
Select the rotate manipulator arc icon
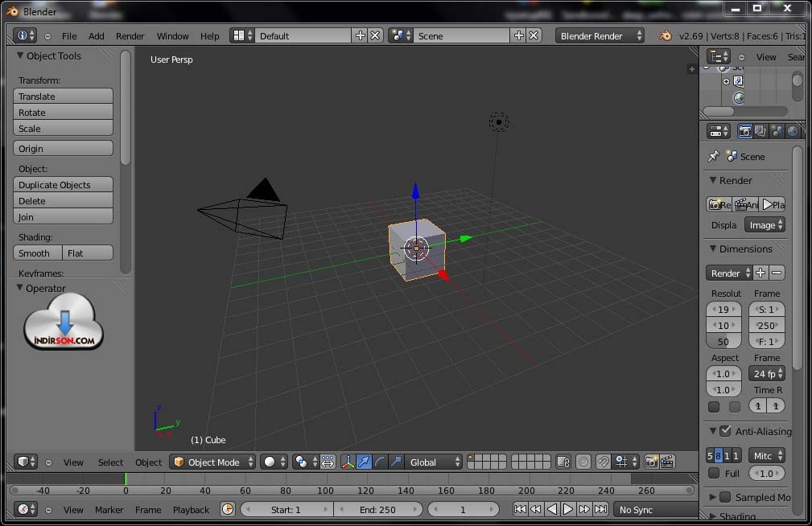click(380, 462)
